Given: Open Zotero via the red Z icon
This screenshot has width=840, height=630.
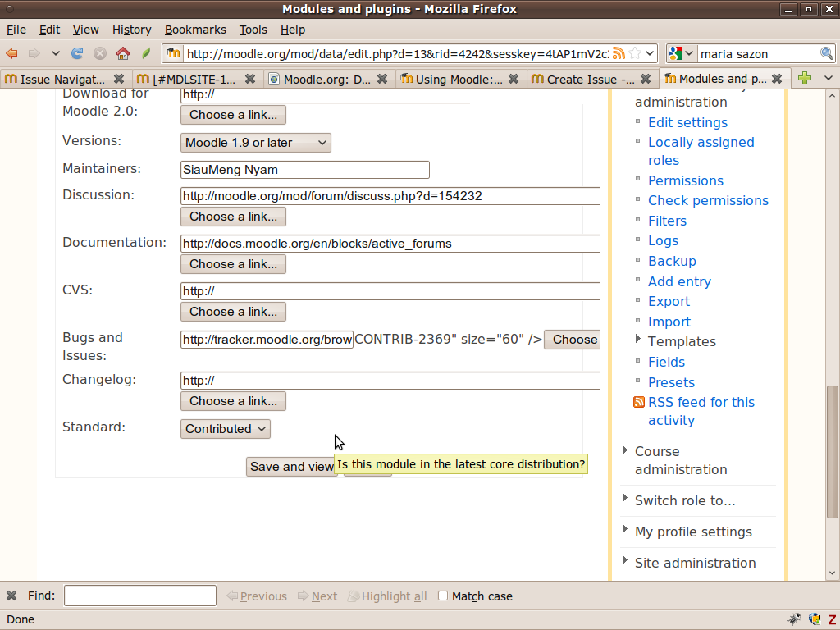Looking at the screenshot, I should (x=832, y=620).
